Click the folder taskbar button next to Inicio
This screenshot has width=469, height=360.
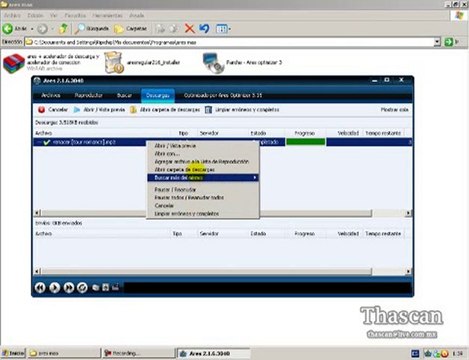[64, 353]
